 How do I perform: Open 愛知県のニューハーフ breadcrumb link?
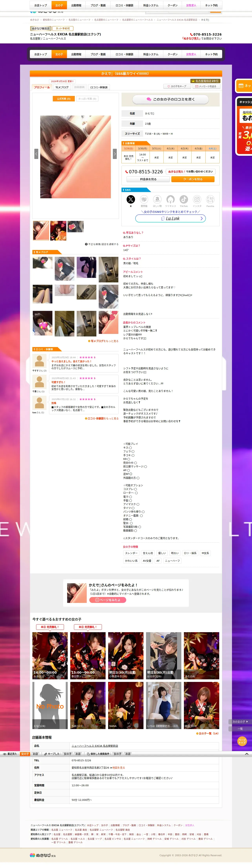coord(54,20)
